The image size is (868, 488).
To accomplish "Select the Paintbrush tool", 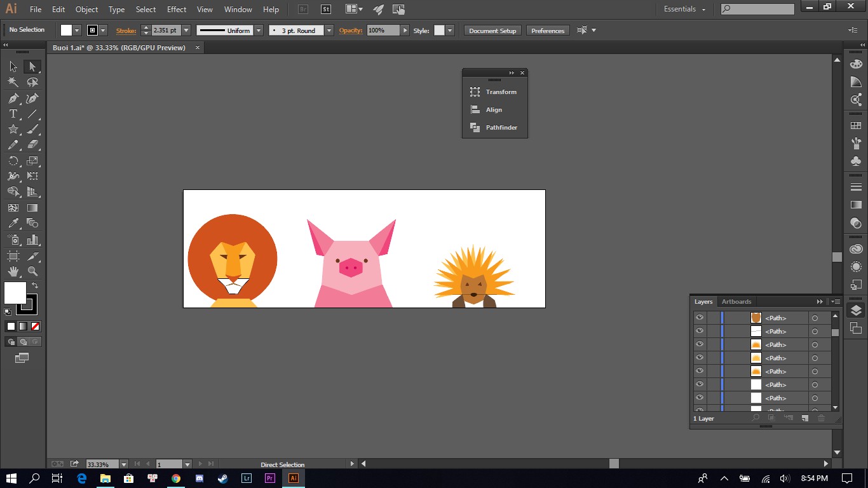I will coord(32,129).
